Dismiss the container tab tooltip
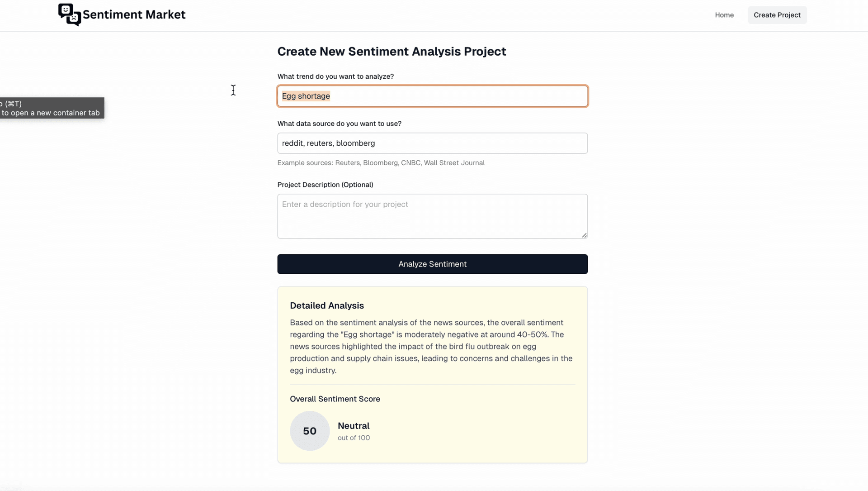Viewport: 868px width, 491px height. [x=52, y=108]
